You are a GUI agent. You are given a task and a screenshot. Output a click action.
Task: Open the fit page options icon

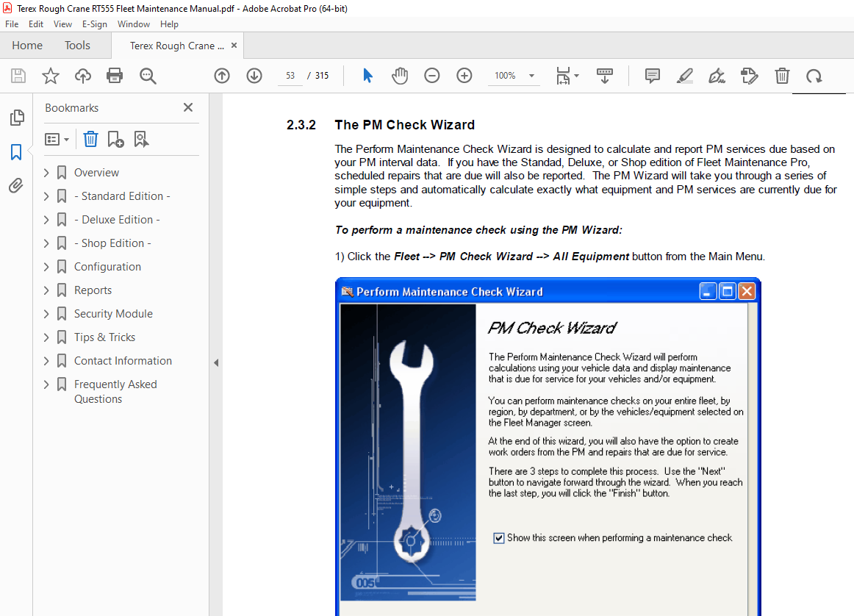pos(567,76)
